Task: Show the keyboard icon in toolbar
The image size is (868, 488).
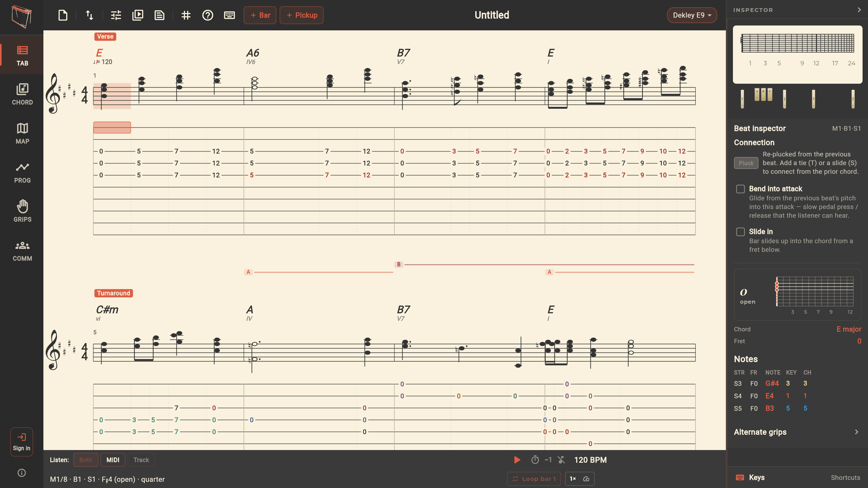Action: click(x=229, y=15)
